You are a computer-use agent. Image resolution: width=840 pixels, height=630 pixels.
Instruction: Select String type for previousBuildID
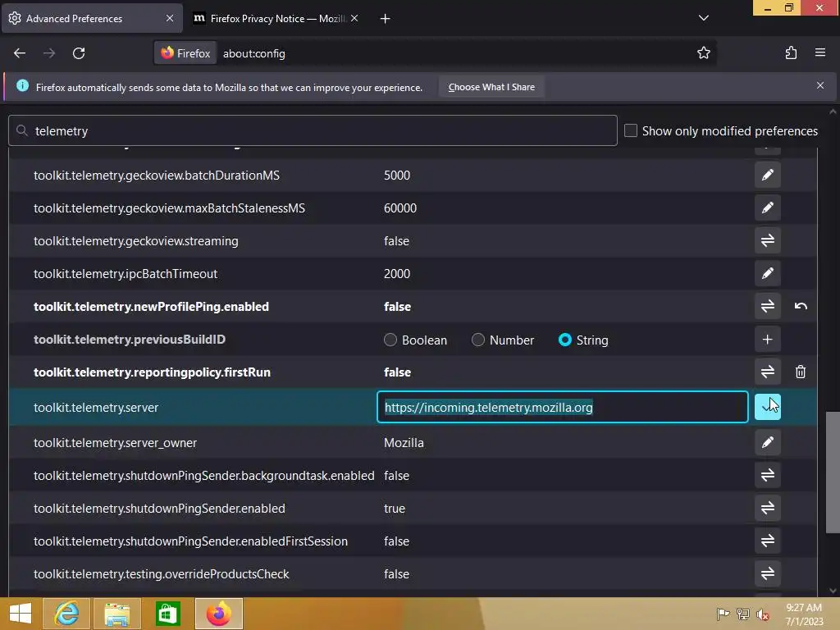pyautogui.click(x=564, y=340)
